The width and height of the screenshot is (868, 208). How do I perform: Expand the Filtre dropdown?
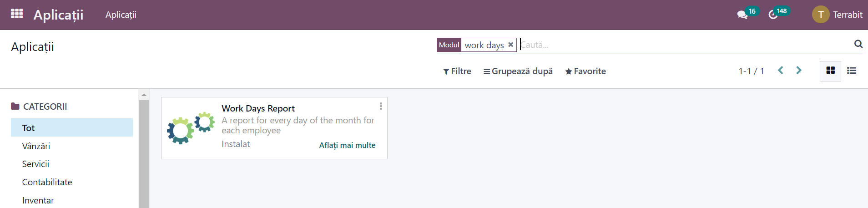tap(457, 71)
